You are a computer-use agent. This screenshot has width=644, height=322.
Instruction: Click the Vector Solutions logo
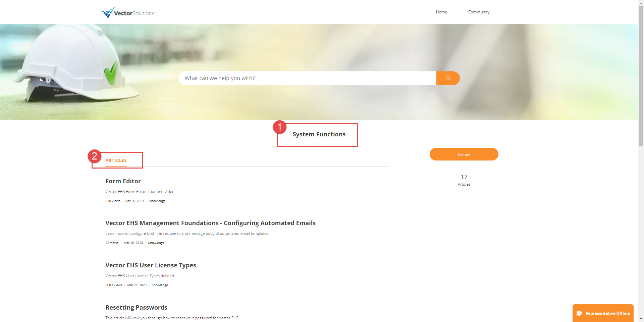(128, 12)
